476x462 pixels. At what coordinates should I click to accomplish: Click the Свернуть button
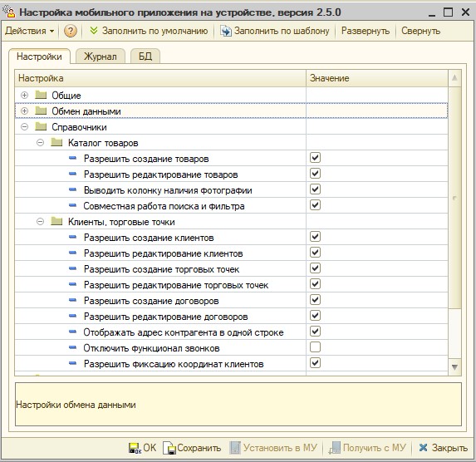(x=420, y=31)
